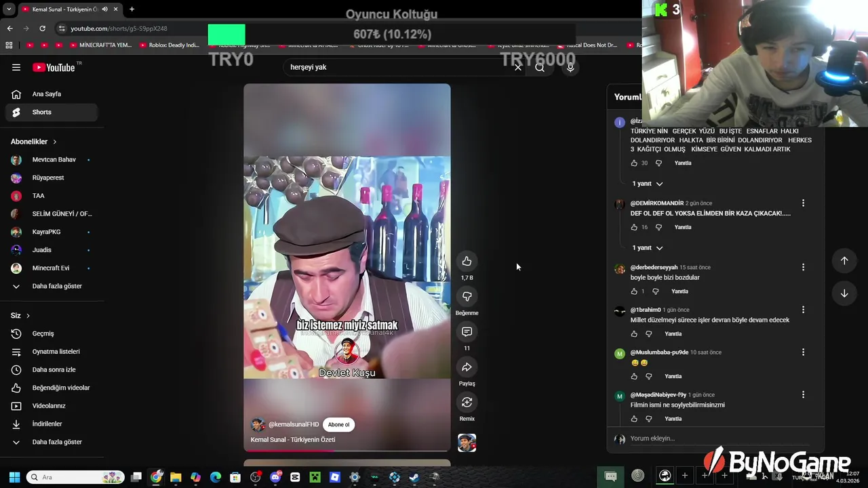
Task: Dislike the DEMİRKOMANDİR comment
Action: tap(658, 228)
